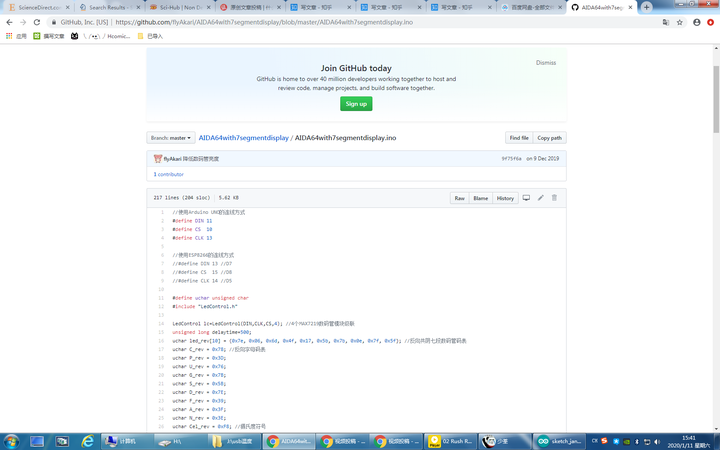Click the on 9 Dec 2019 date
Viewport: 720px width, 450px height.
tap(543, 158)
